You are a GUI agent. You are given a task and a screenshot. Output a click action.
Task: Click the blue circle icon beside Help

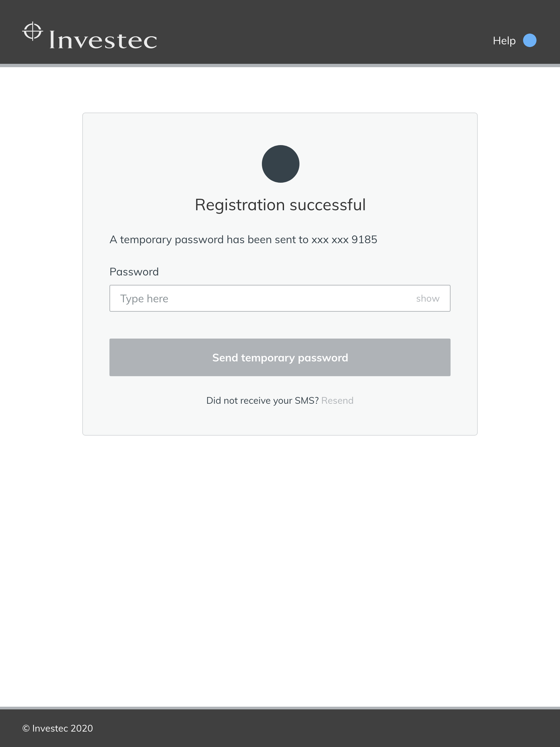529,41
